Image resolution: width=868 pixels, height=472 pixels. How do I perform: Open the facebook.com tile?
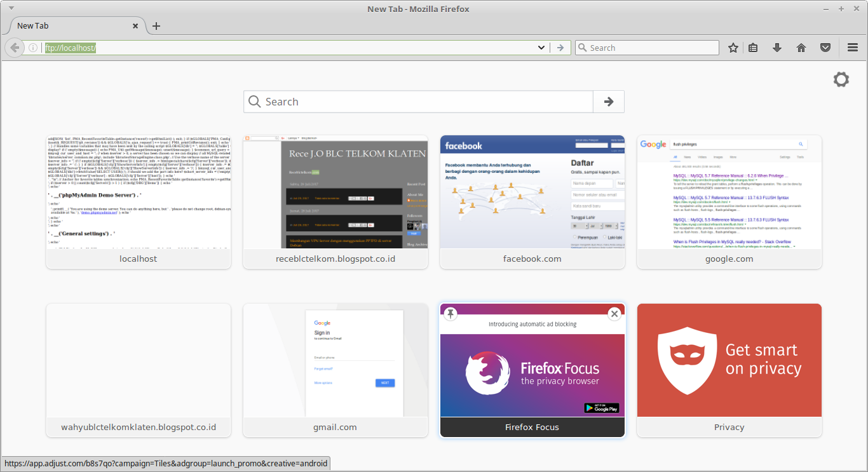(x=532, y=192)
